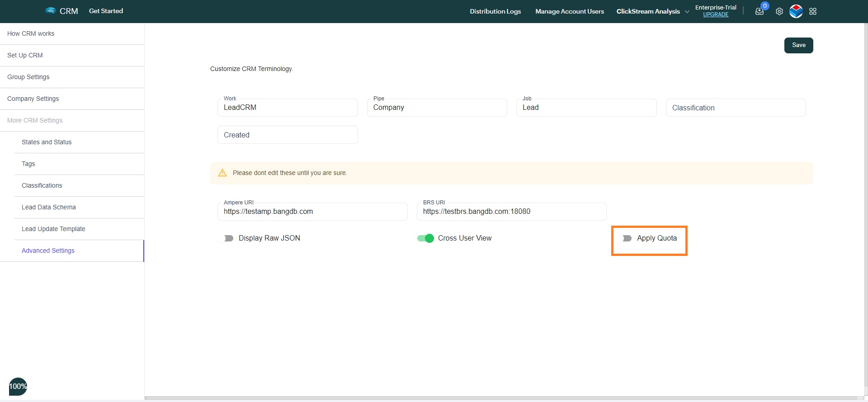Image resolution: width=868 pixels, height=402 pixels.
Task: Select Advanced Settings
Action: tap(79, 251)
